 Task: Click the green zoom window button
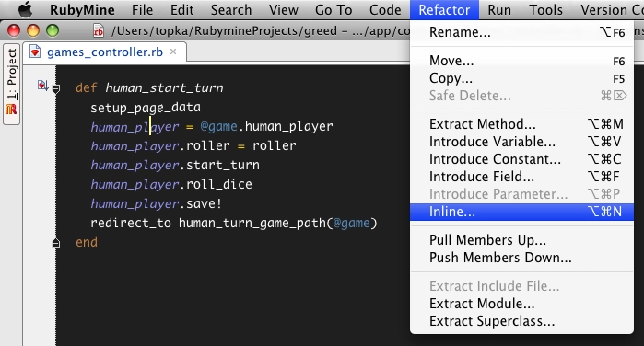click(53, 30)
